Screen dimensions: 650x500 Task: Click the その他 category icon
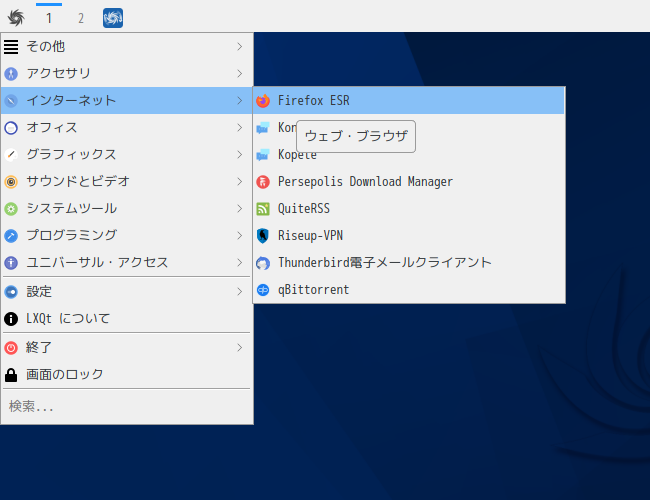click(11, 47)
